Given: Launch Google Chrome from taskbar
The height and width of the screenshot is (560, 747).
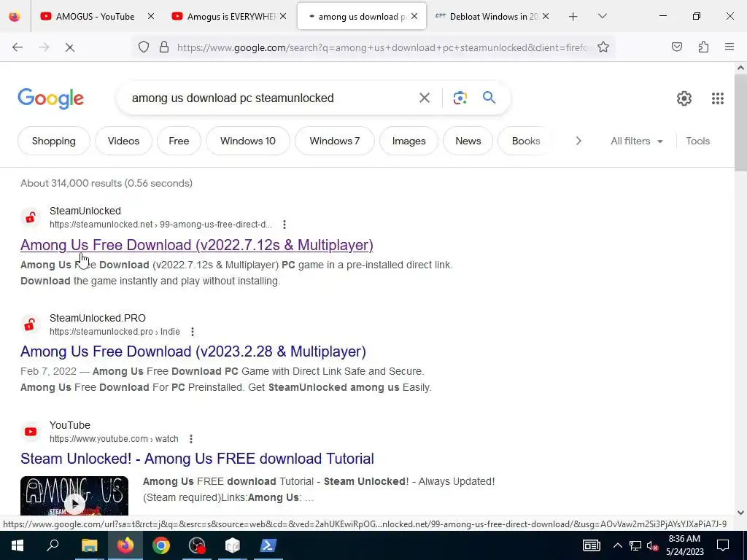Looking at the screenshot, I should [161, 545].
